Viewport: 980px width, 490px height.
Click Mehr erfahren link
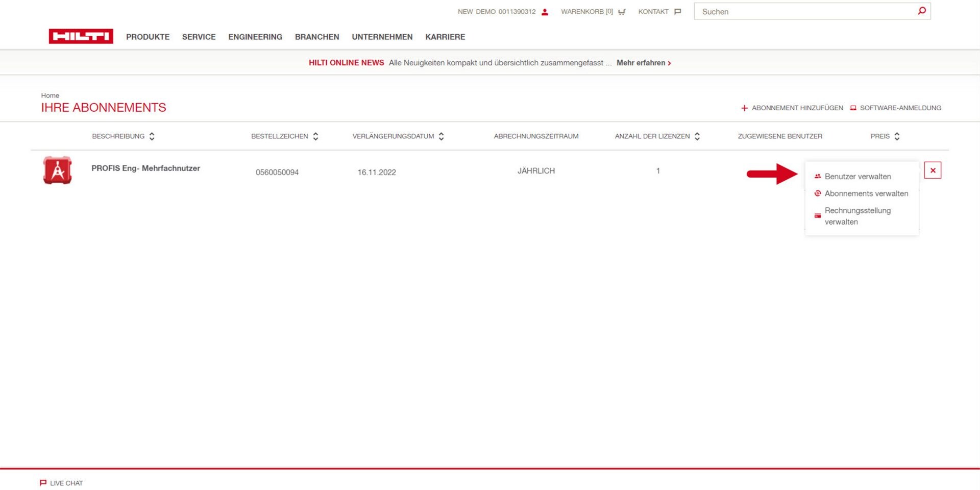point(644,63)
